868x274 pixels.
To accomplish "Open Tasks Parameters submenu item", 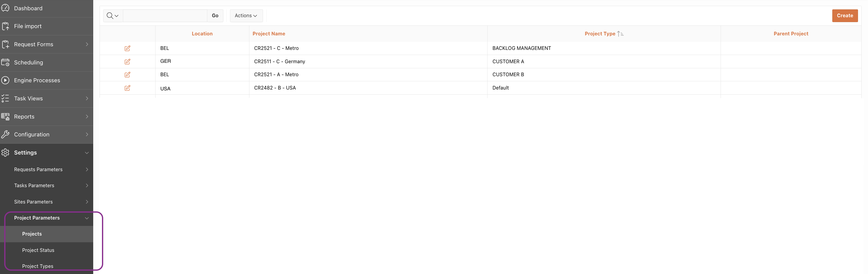I will pos(47,185).
